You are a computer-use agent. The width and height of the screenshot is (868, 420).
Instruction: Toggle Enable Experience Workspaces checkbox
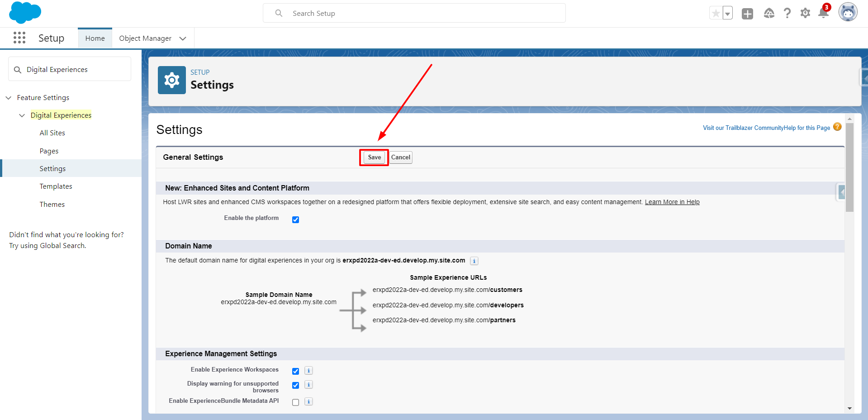pos(295,371)
